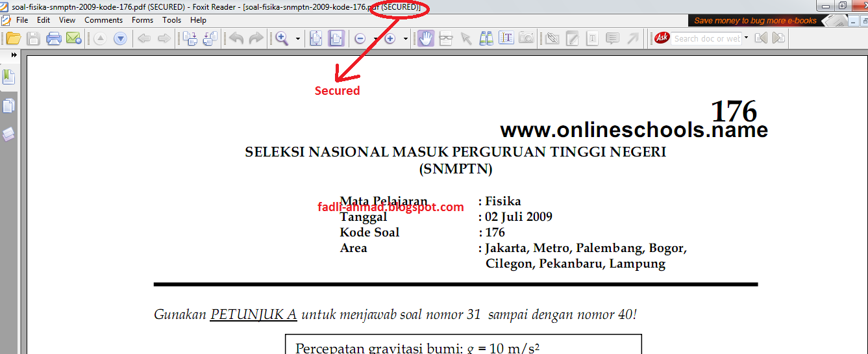868x354 pixels.
Task: Email the document via envelope icon
Action: [73, 38]
